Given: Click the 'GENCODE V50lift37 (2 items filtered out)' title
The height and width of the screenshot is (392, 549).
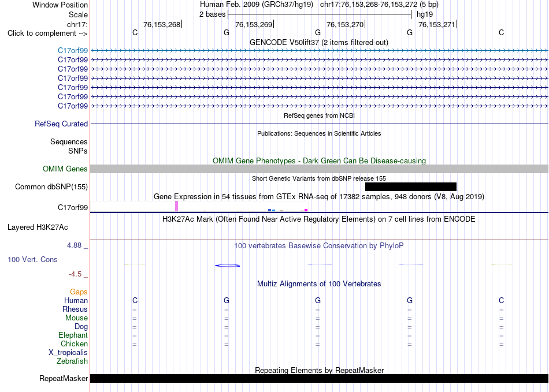Looking at the screenshot, I should [319, 42].
